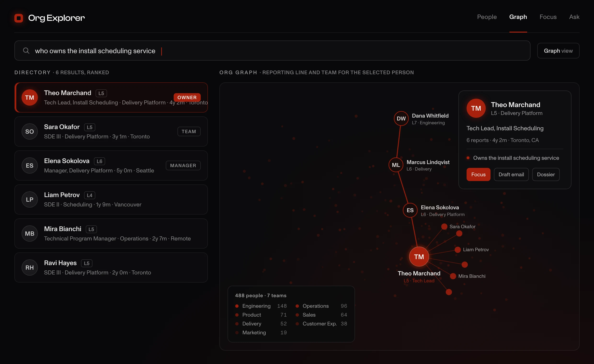Click Sara Okafor name in directory list
This screenshot has width=594, height=364.
(x=62, y=127)
